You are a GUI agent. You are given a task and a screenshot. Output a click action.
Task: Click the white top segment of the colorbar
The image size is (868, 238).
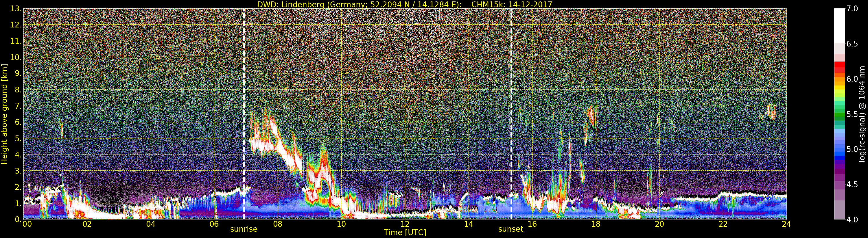click(839, 25)
